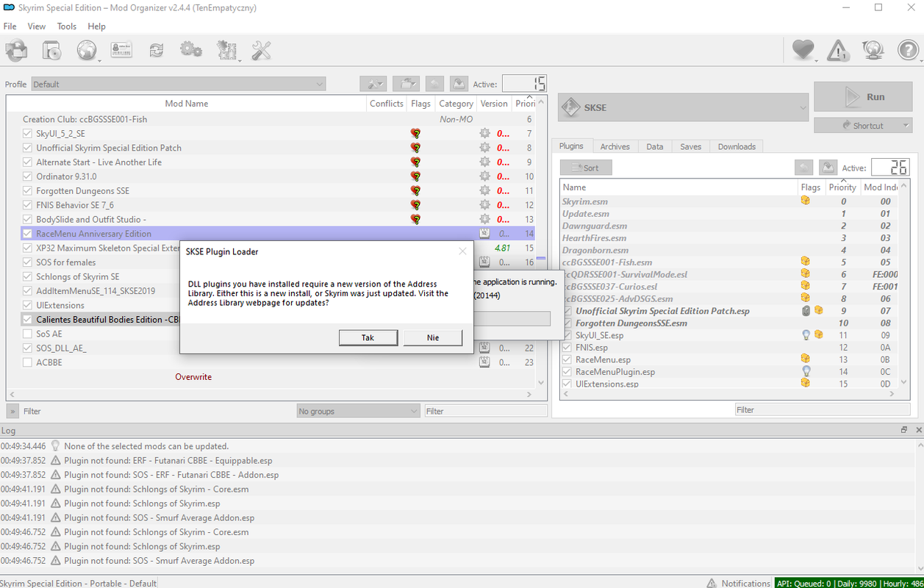The image size is (924, 588).
Task: Sort plugins by Mod Index column
Action: tap(882, 187)
